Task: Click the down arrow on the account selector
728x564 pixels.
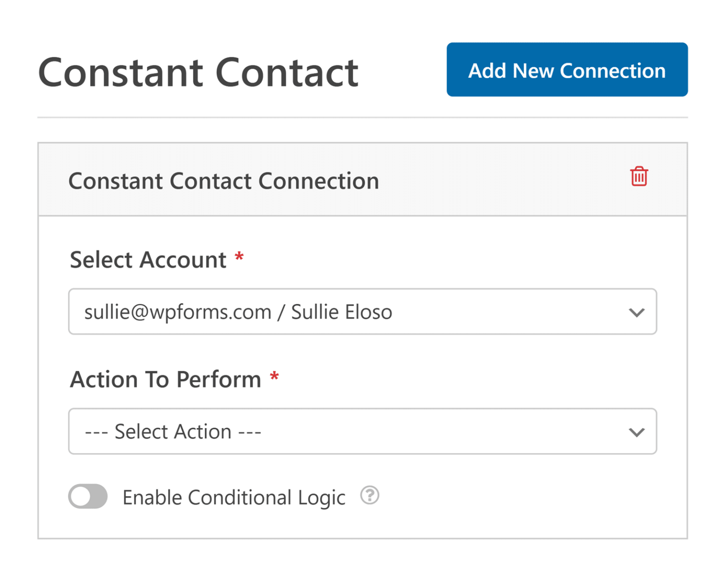Action: [x=637, y=312]
